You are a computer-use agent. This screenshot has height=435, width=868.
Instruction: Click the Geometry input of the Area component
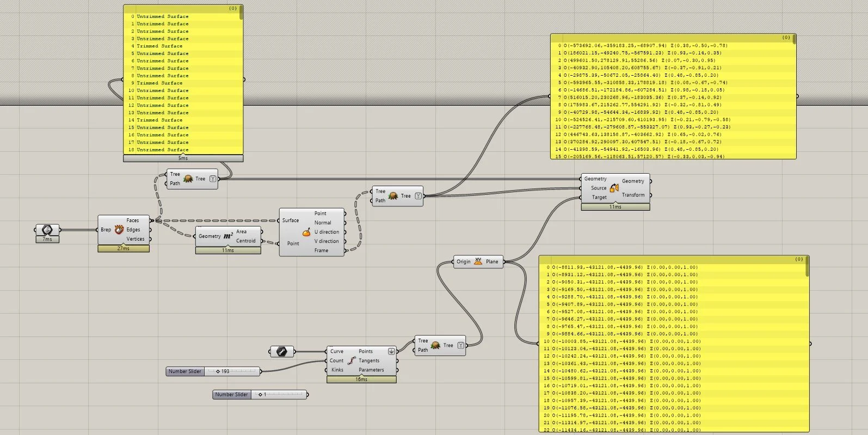pos(210,236)
